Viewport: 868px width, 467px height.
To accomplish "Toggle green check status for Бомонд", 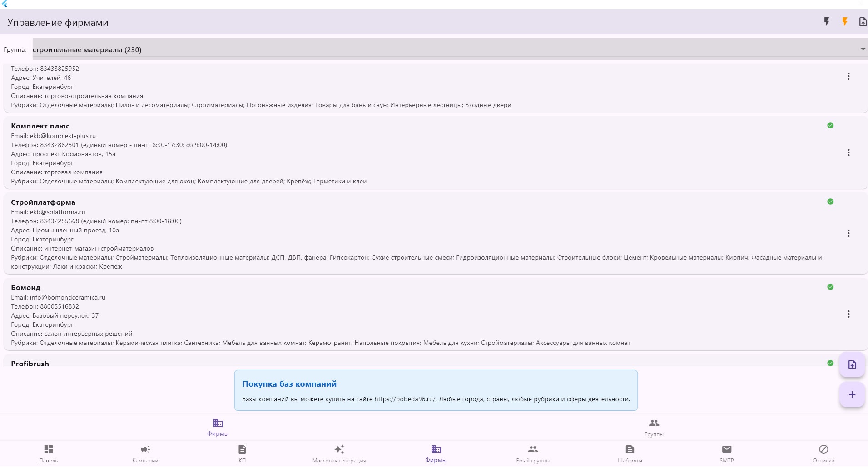I will (x=830, y=287).
